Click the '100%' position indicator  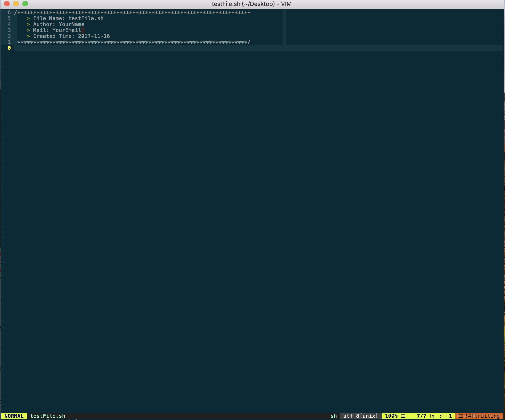point(391,416)
